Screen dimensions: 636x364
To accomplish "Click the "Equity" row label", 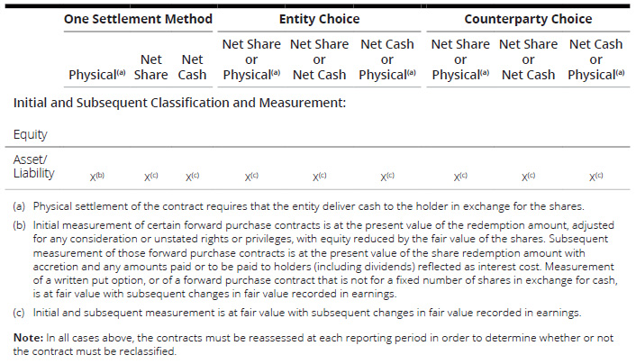I will (x=30, y=134).
